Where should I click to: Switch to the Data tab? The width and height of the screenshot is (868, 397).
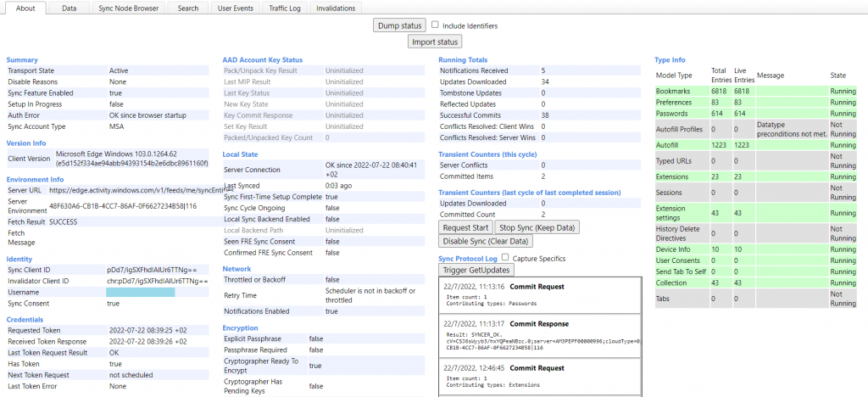[x=70, y=8]
